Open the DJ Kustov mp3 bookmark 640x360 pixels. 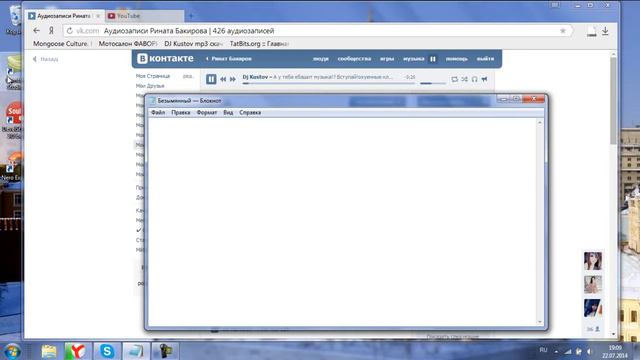(x=193, y=44)
